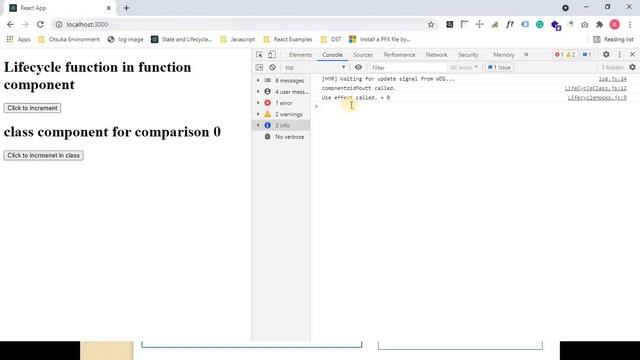Go forward in browser history
640x360 pixels.
25,24
